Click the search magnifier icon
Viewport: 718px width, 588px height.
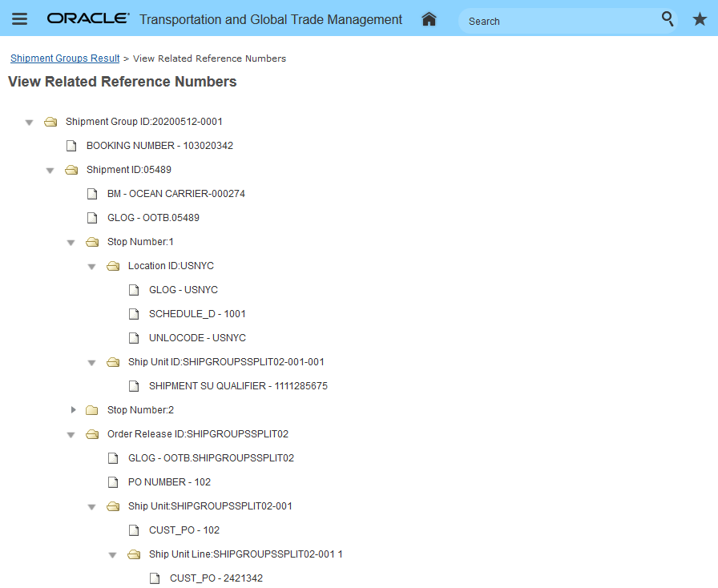tap(668, 19)
